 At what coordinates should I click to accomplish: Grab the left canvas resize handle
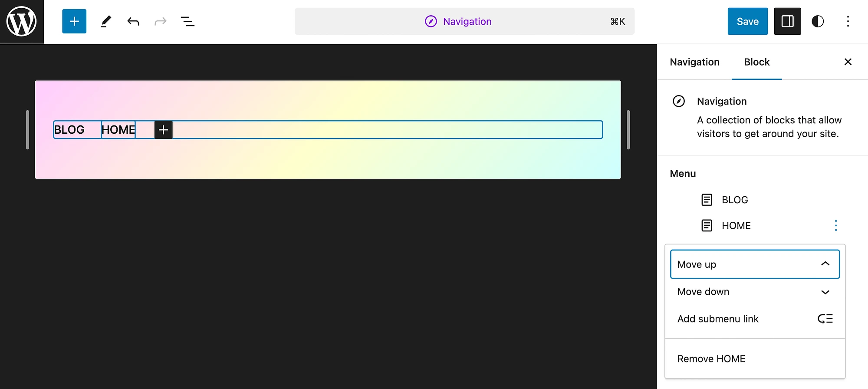[x=27, y=129]
